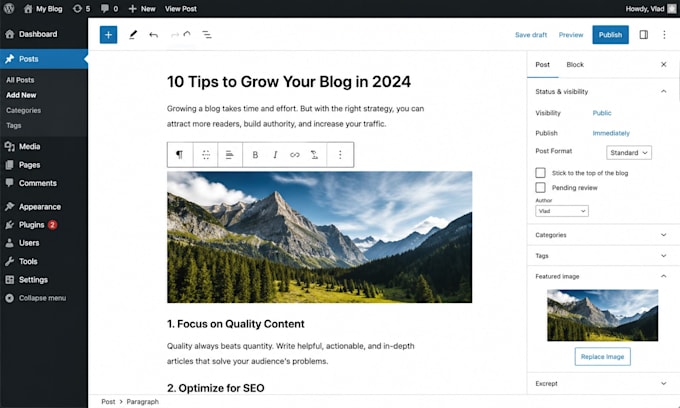Toggle bold formatting in block toolbar
The height and width of the screenshot is (408, 680).
tap(255, 155)
